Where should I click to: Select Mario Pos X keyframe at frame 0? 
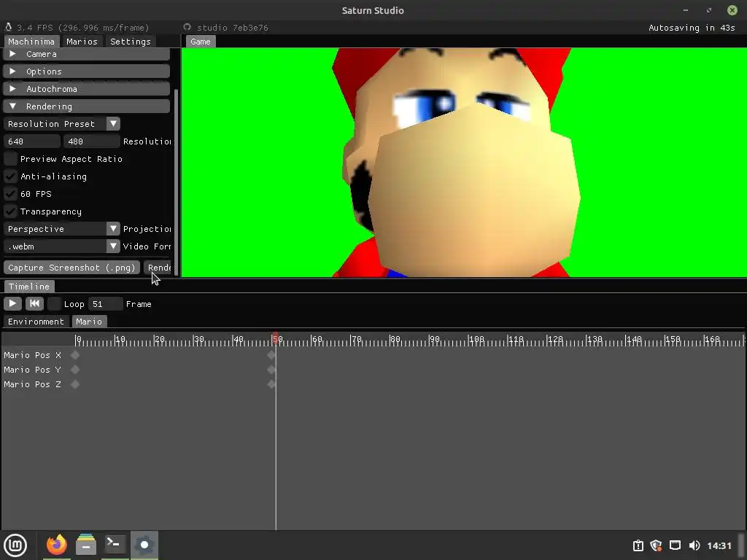pyautogui.click(x=75, y=355)
